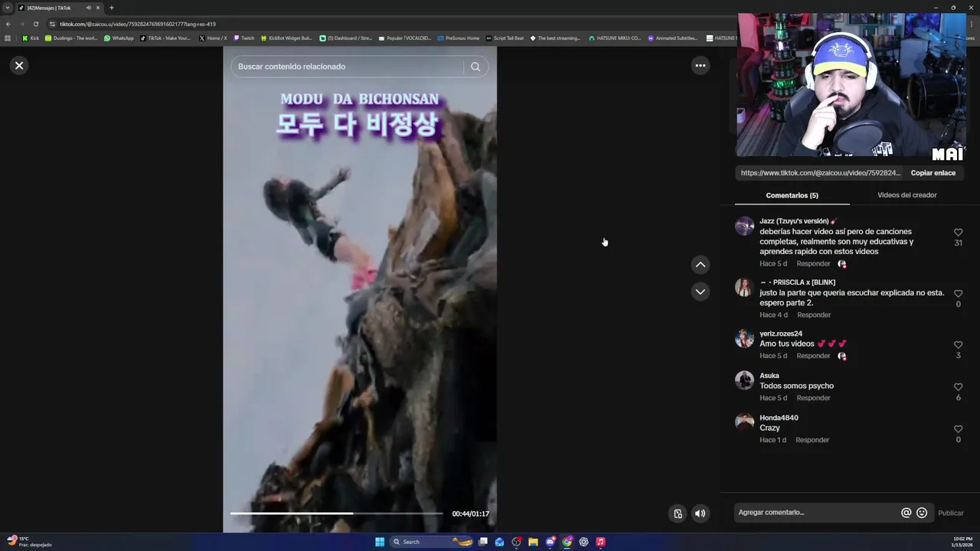This screenshot has height=551, width=980.
Task: Click Copiar enlace to copy video link
Action: pos(933,173)
